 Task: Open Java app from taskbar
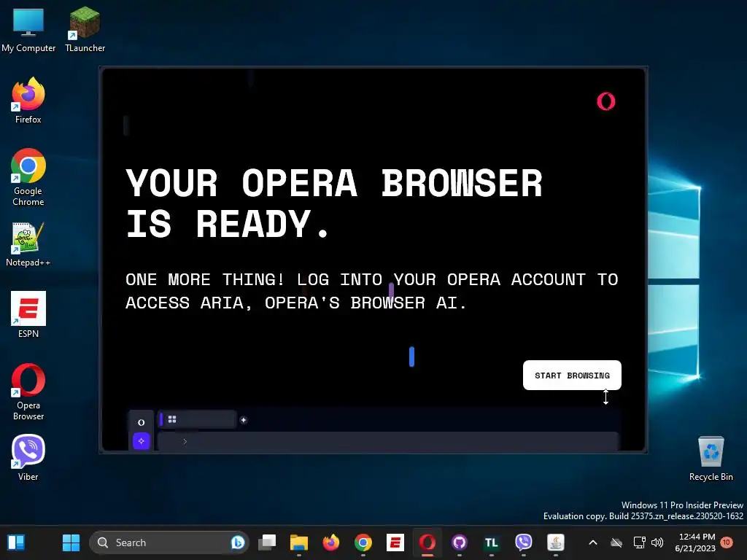(x=555, y=542)
